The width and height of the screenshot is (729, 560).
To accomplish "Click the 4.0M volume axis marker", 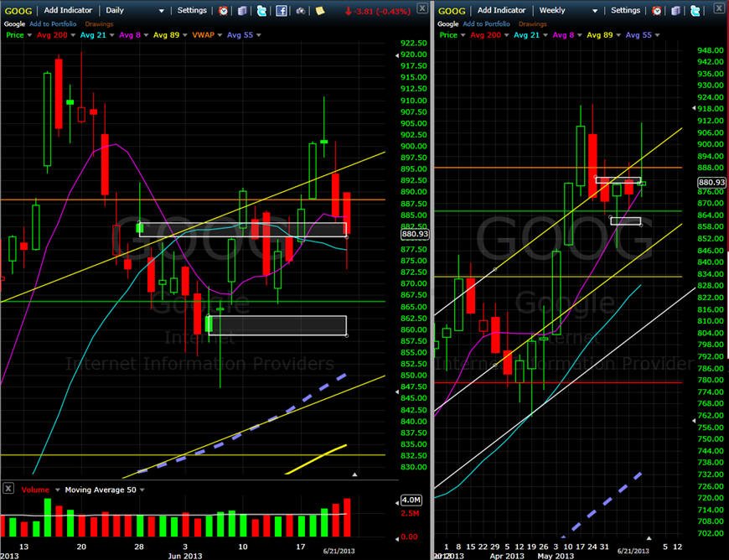I will [x=411, y=500].
